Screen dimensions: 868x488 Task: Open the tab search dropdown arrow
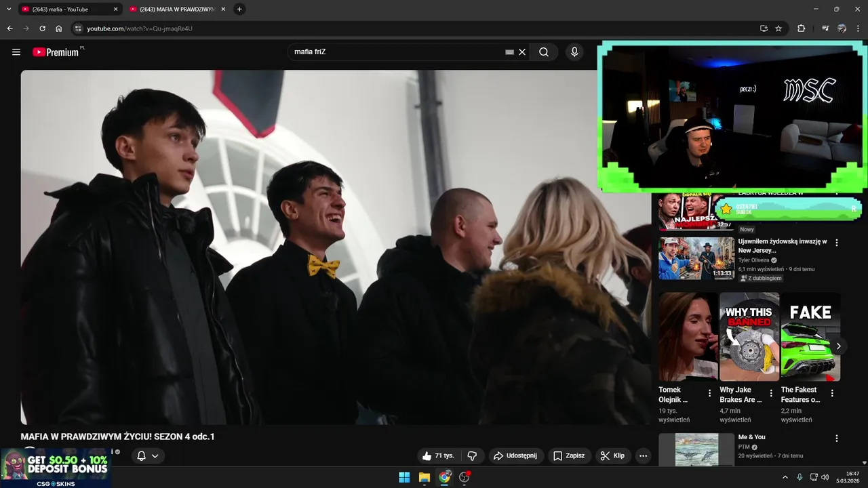(x=9, y=9)
